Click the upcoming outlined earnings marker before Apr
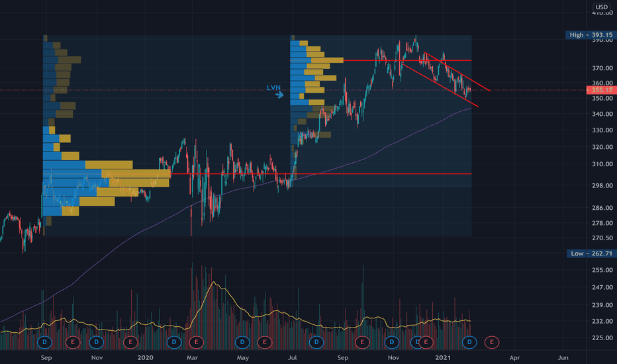This screenshot has height=364, width=617. pos(491,342)
